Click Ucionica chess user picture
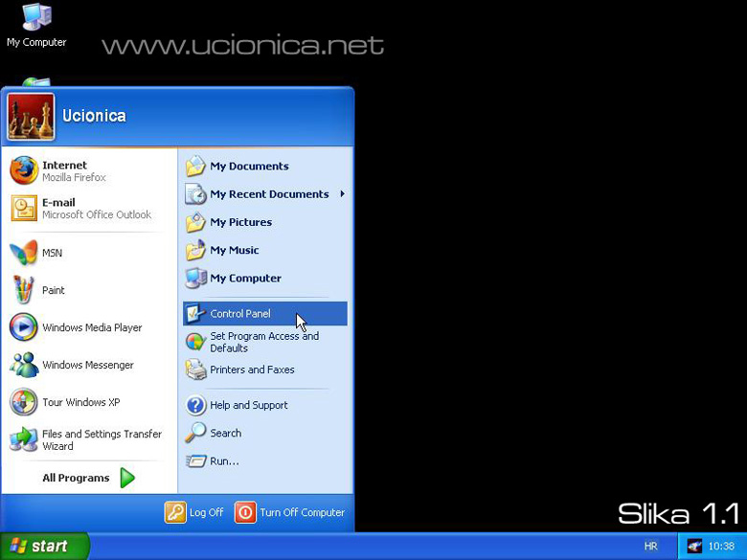 click(x=31, y=117)
